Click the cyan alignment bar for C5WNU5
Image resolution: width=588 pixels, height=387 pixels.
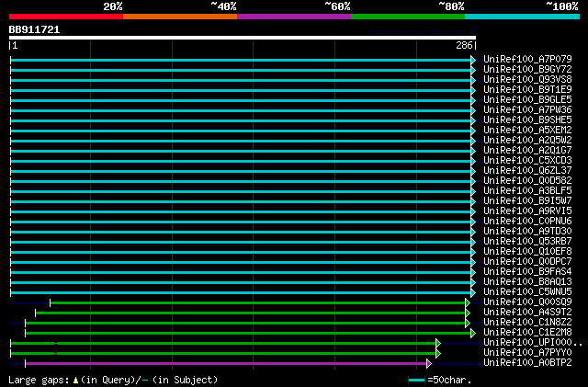[241, 293]
